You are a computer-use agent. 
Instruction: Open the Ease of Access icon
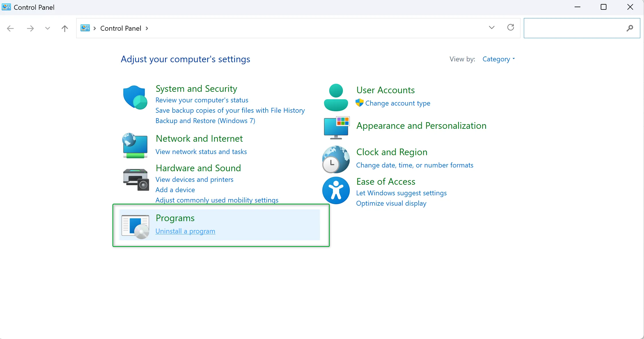pos(336,190)
